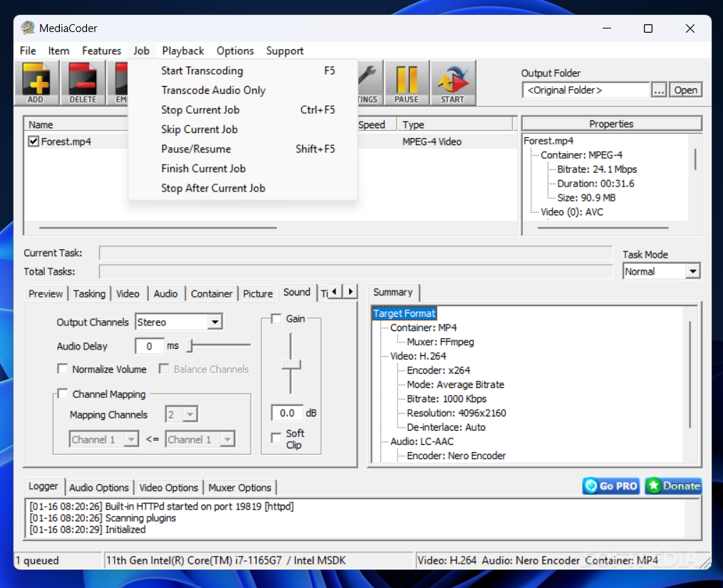Switch to the Video Options tab
Screen dimensions: 723x588
(168, 488)
